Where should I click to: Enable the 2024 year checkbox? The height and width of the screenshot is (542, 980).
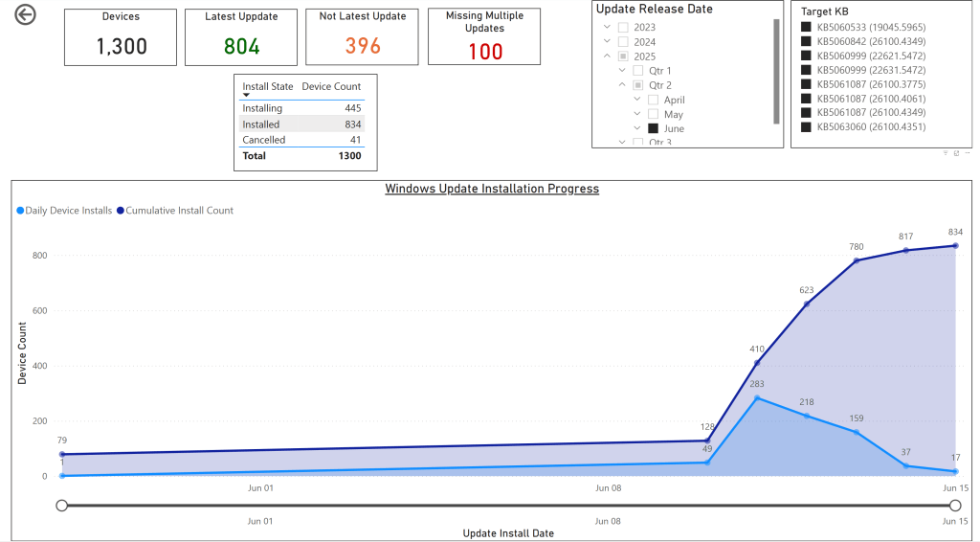623,42
